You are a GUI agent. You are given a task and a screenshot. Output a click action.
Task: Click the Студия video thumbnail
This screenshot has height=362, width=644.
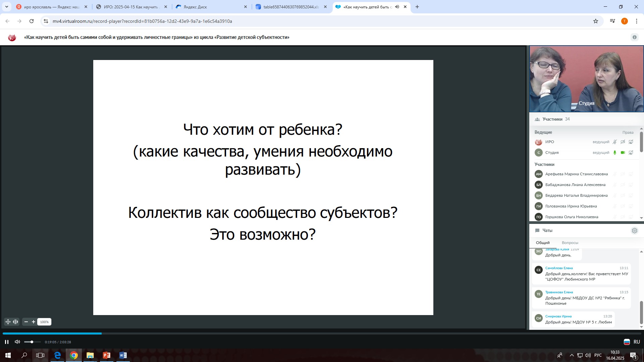coord(586,79)
